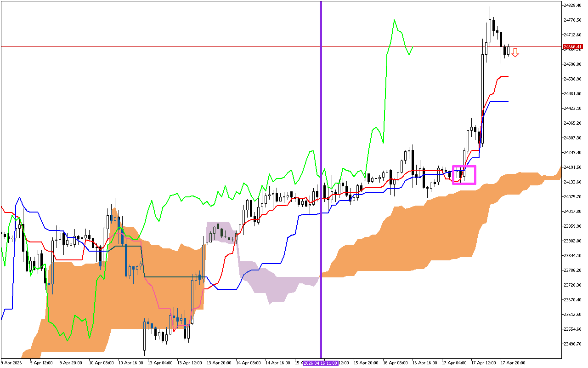Click the purple 2026.04.15 11:00 date label
Image resolution: width=588 pixels, height=368 pixels.
point(321,363)
